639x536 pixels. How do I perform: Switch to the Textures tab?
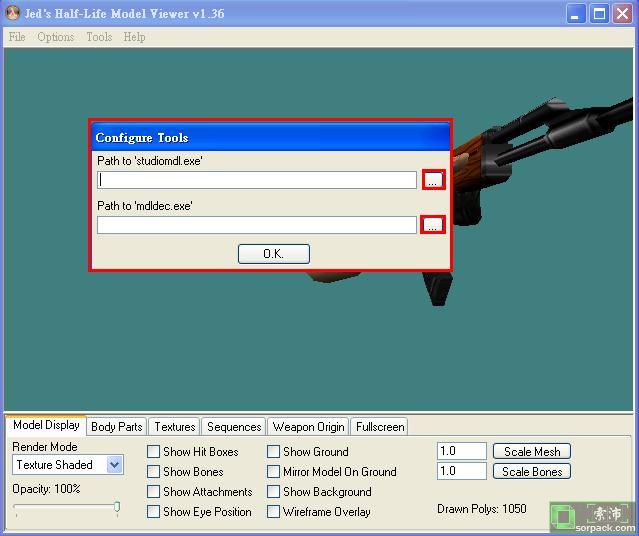[175, 427]
